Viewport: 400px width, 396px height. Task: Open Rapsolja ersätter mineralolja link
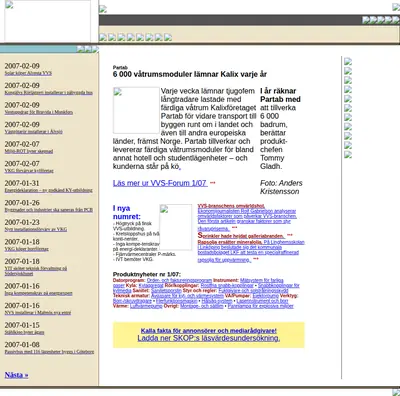pos(230,242)
